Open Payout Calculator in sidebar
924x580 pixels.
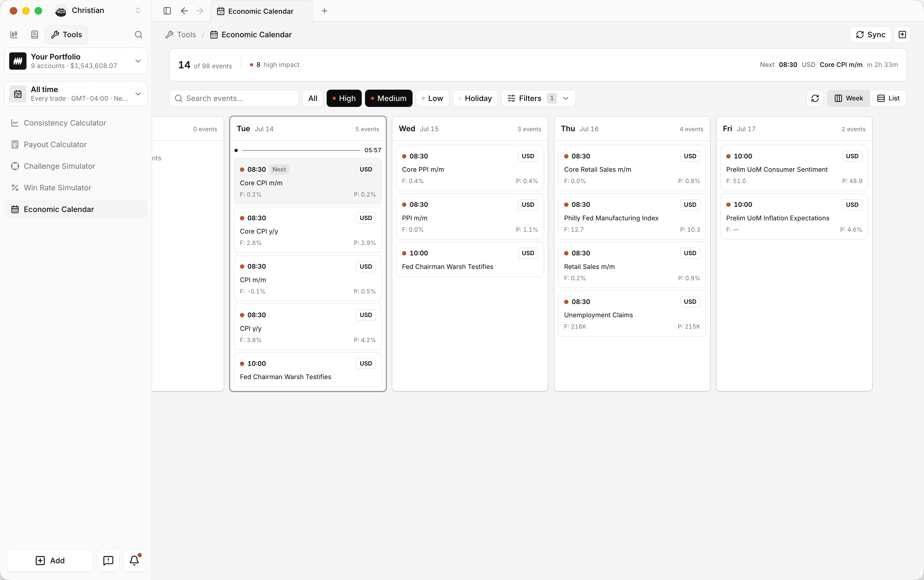(x=76, y=145)
